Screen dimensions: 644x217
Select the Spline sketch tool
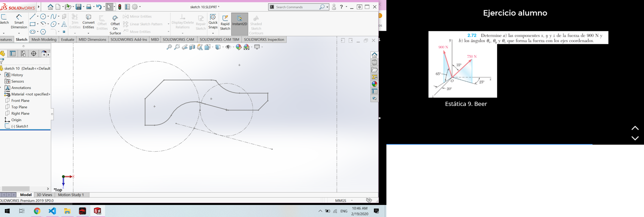[x=53, y=16]
